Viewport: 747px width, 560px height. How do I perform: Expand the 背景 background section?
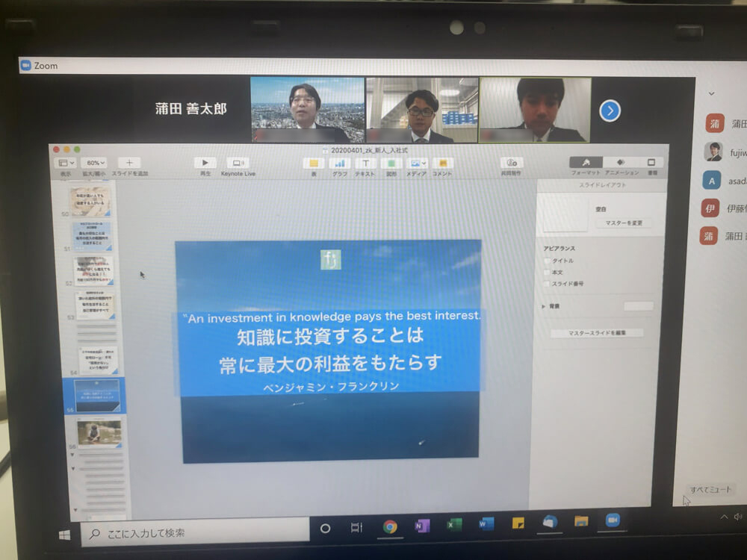click(543, 306)
